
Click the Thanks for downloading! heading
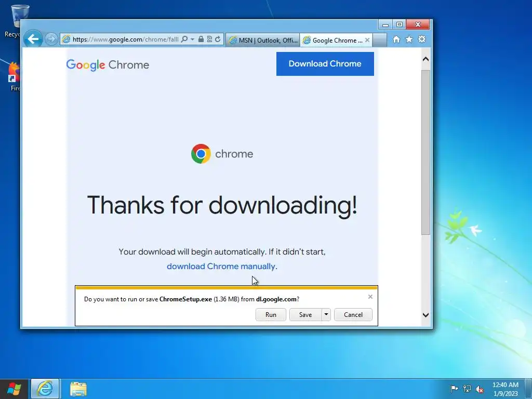coord(222,205)
